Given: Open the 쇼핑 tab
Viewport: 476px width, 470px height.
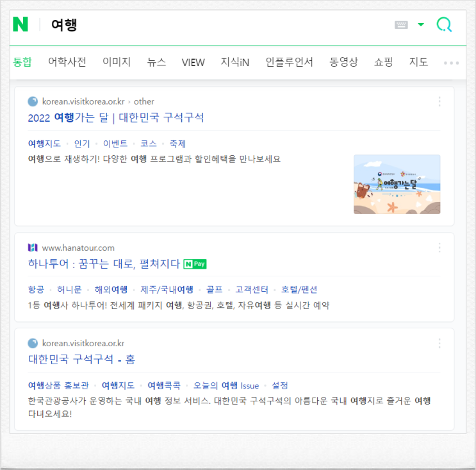Looking at the screenshot, I should pos(383,62).
